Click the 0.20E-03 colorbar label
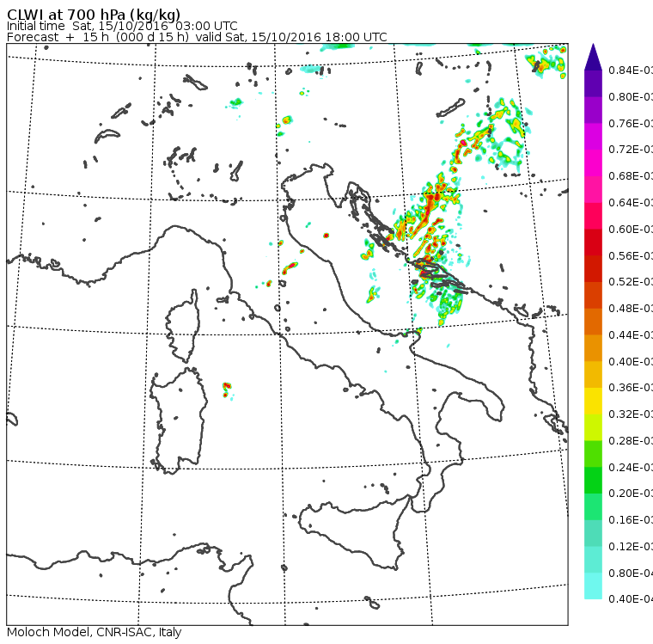The image size is (653, 644). (x=631, y=494)
